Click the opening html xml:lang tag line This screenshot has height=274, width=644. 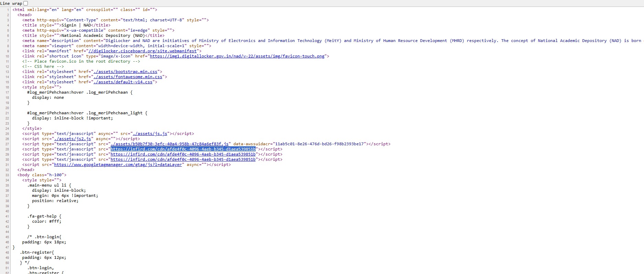[85, 10]
